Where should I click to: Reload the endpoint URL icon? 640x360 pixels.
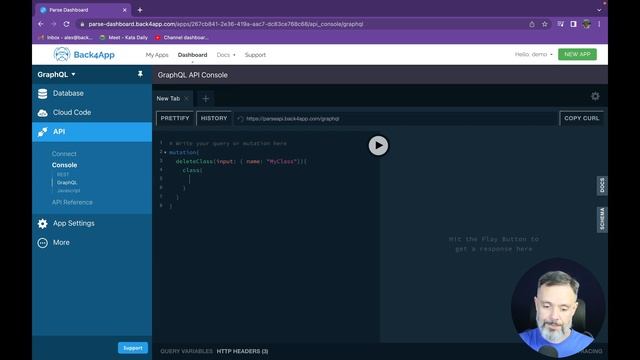pos(240,119)
